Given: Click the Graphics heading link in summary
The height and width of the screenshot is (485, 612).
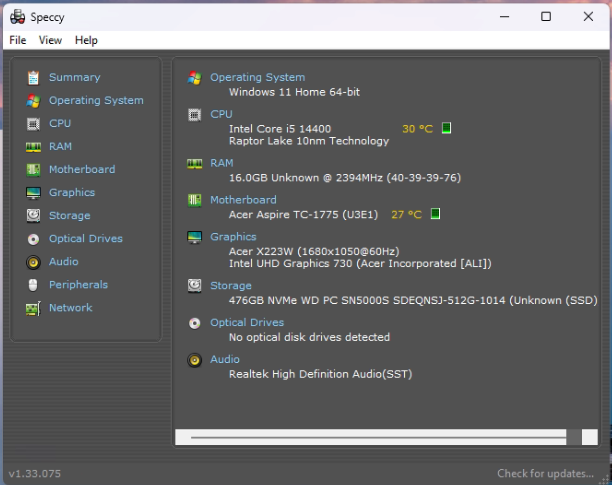Looking at the screenshot, I should [233, 236].
